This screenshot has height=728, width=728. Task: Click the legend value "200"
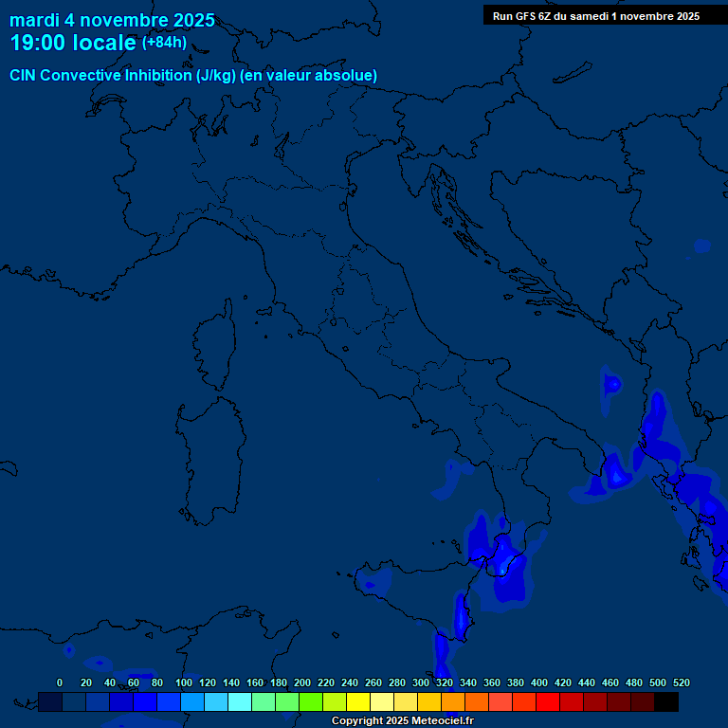point(301,682)
